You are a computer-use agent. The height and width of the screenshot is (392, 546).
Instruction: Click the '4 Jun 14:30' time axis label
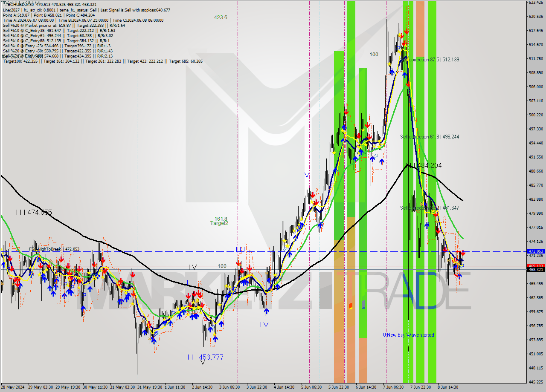pos(285,387)
